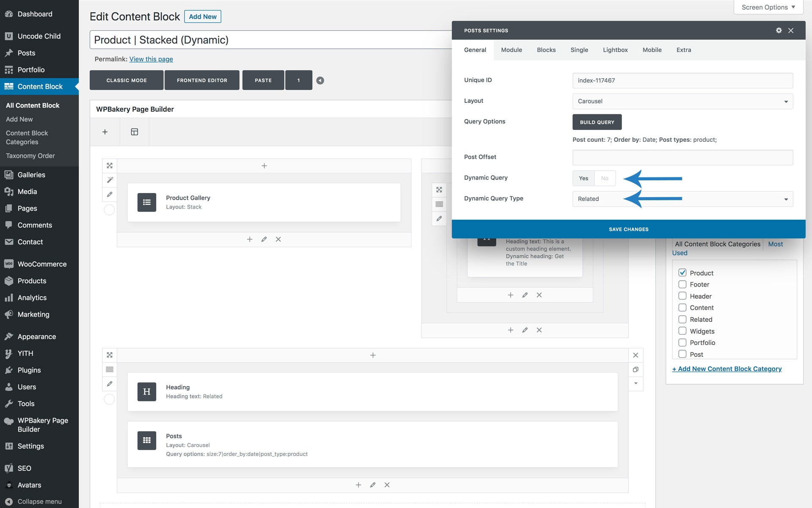Click the Post Offset input field
The height and width of the screenshot is (508, 812).
tap(682, 157)
